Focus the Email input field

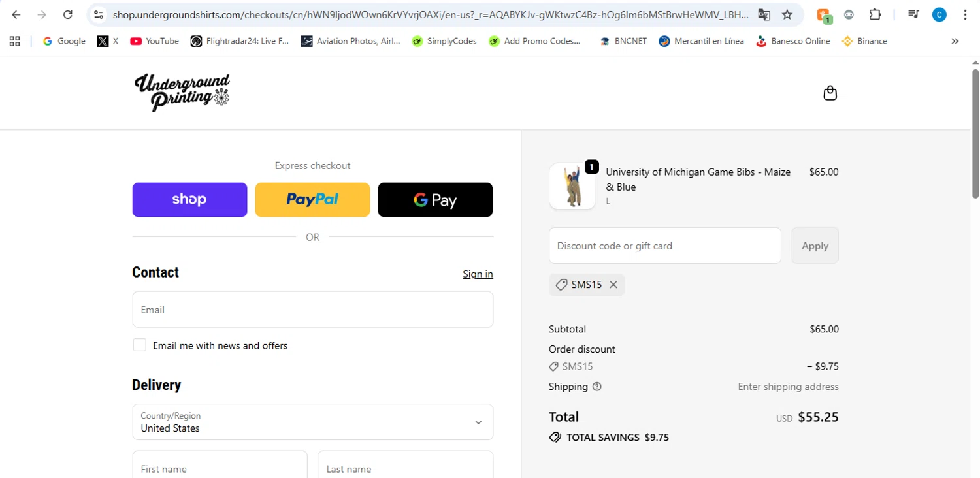(x=312, y=310)
